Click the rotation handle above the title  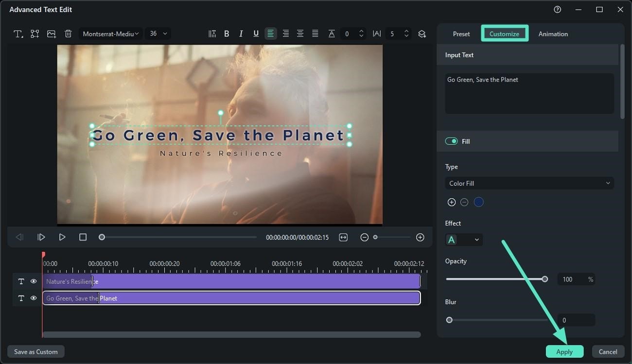[220, 113]
